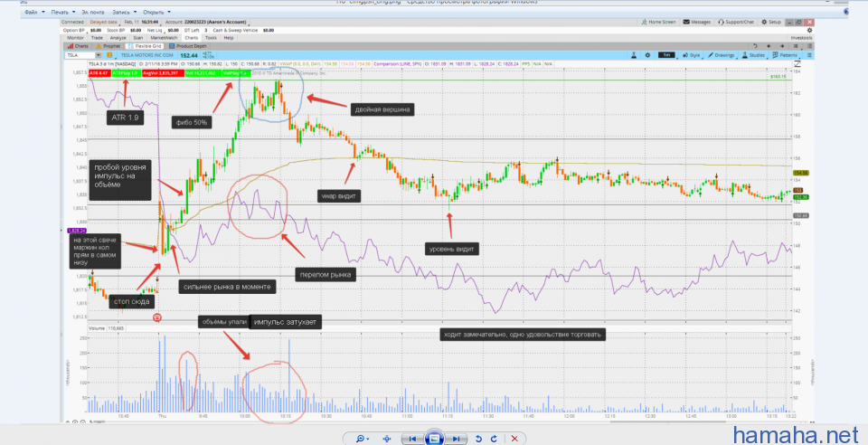Click the actual size fit icon
The height and width of the screenshot is (445, 868).
click(387, 439)
